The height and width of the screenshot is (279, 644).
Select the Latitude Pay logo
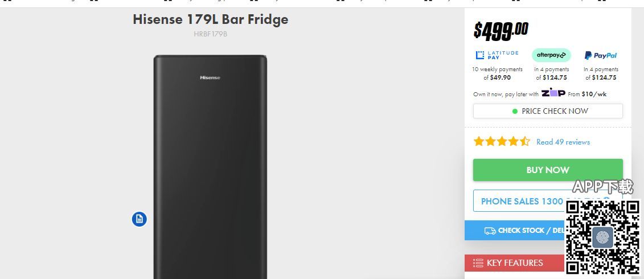pyautogui.click(x=497, y=55)
